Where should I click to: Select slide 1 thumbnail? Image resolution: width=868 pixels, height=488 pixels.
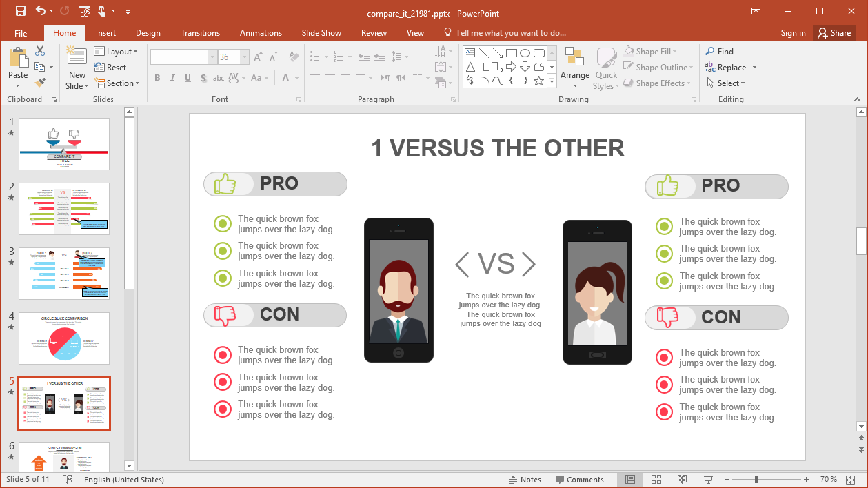coord(64,144)
